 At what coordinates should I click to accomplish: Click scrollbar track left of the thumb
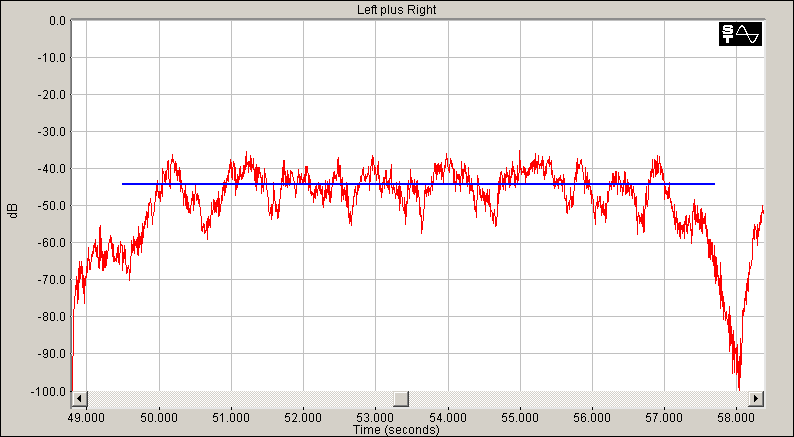coord(240,398)
